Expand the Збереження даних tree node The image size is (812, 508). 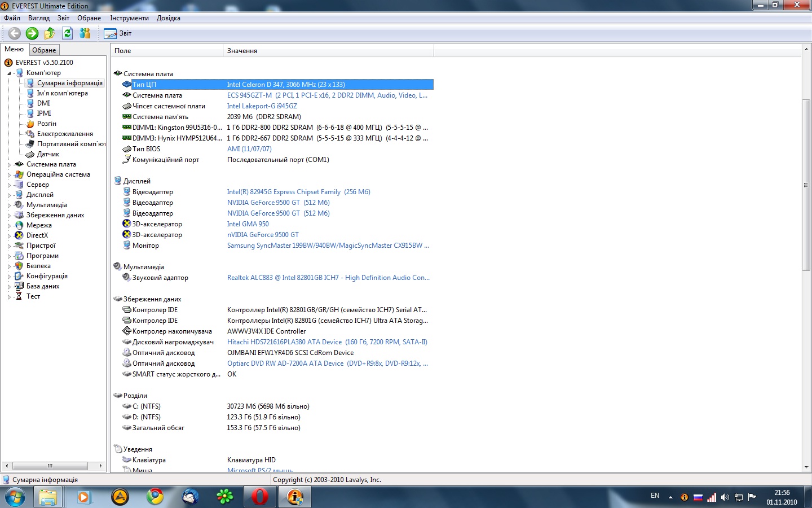[9, 216]
